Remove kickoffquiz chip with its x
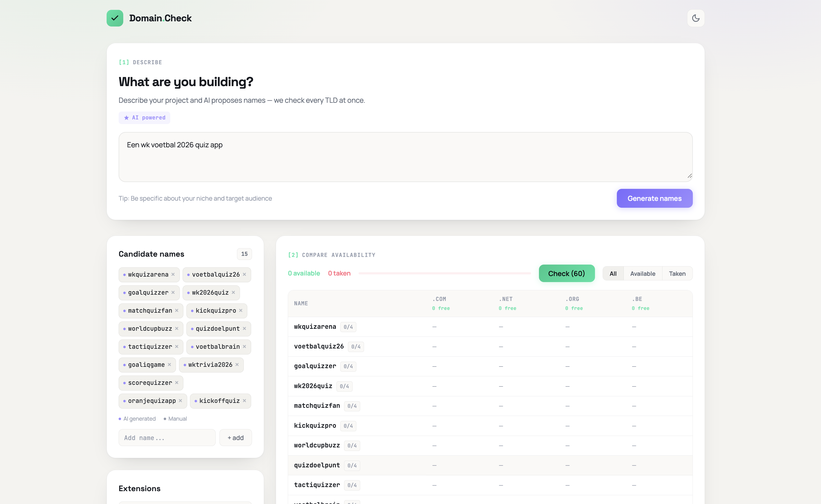 pyautogui.click(x=244, y=401)
